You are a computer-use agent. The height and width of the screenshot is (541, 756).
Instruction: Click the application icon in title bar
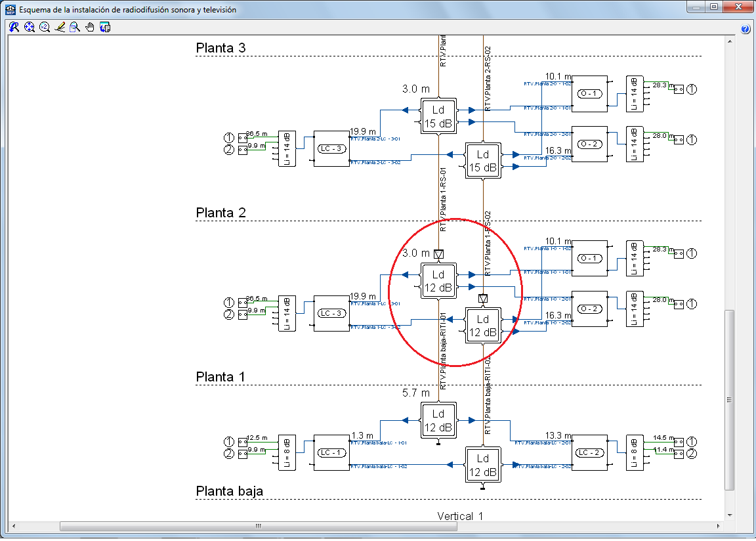[10, 9]
